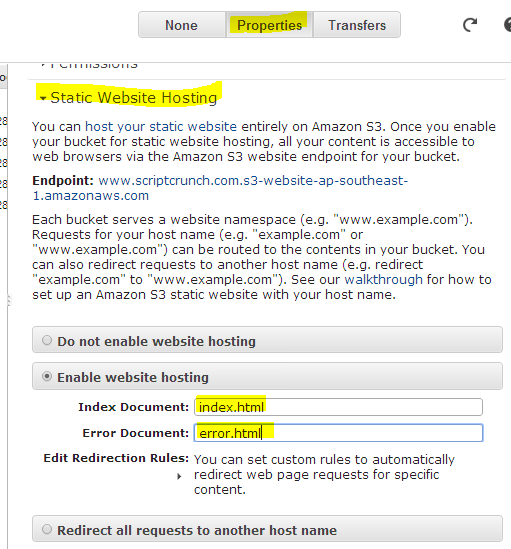Follow the 'host your static website' link

(x=161, y=126)
